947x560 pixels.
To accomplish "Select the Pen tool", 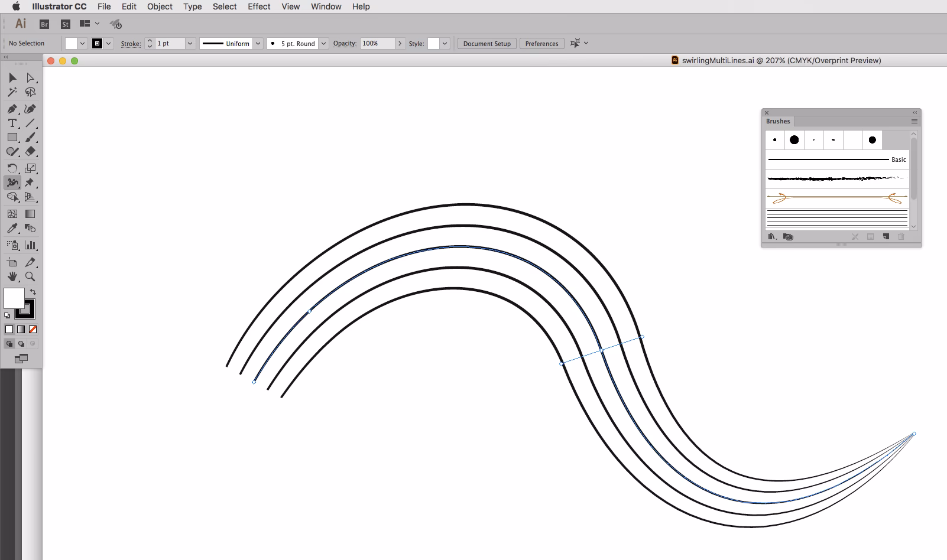I will [12, 109].
